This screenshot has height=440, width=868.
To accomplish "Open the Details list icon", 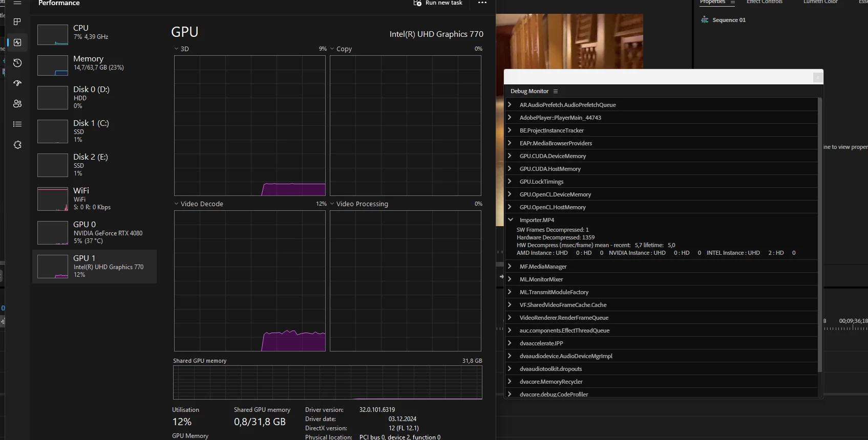I will [17, 124].
